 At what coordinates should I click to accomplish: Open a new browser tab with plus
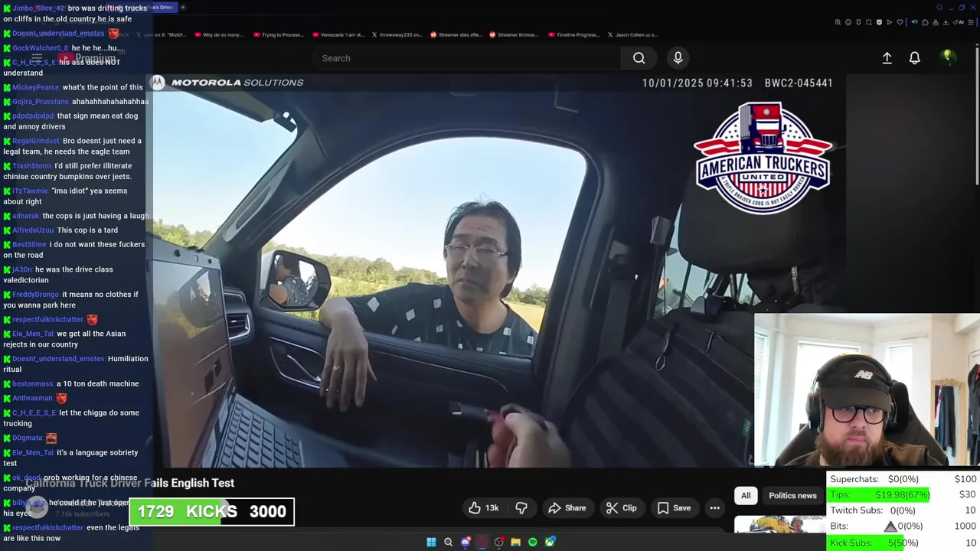pyautogui.click(x=182, y=7)
